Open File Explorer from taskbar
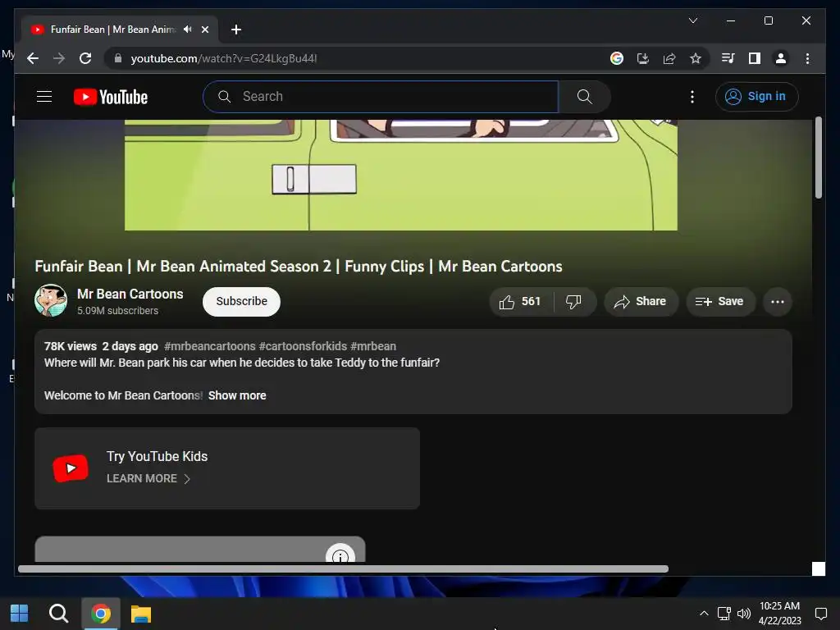The height and width of the screenshot is (630, 840). point(141,614)
